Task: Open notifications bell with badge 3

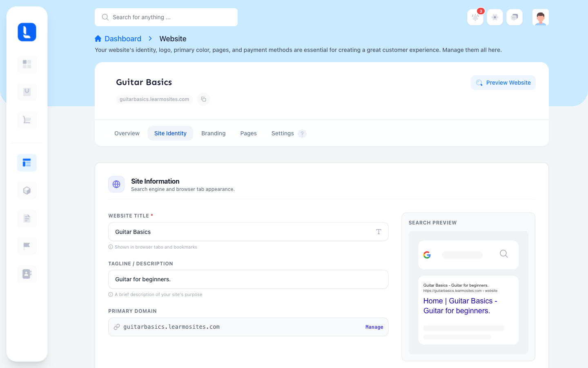Action: pyautogui.click(x=475, y=17)
